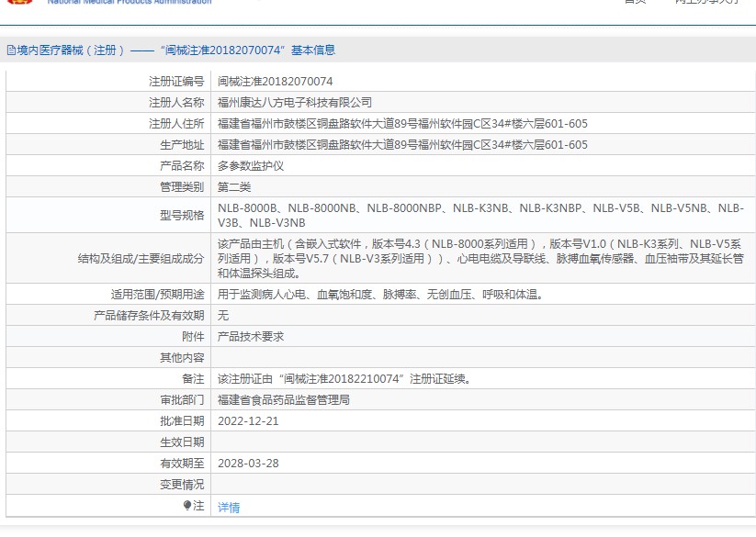Click the 审批部门 row label
This screenshot has height=537, width=756.
click(x=182, y=399)
